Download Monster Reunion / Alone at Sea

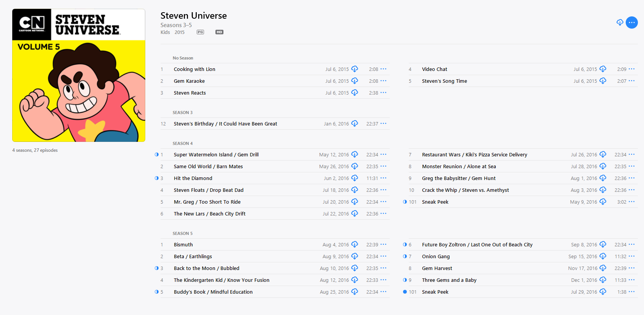[x=603, y=166]
